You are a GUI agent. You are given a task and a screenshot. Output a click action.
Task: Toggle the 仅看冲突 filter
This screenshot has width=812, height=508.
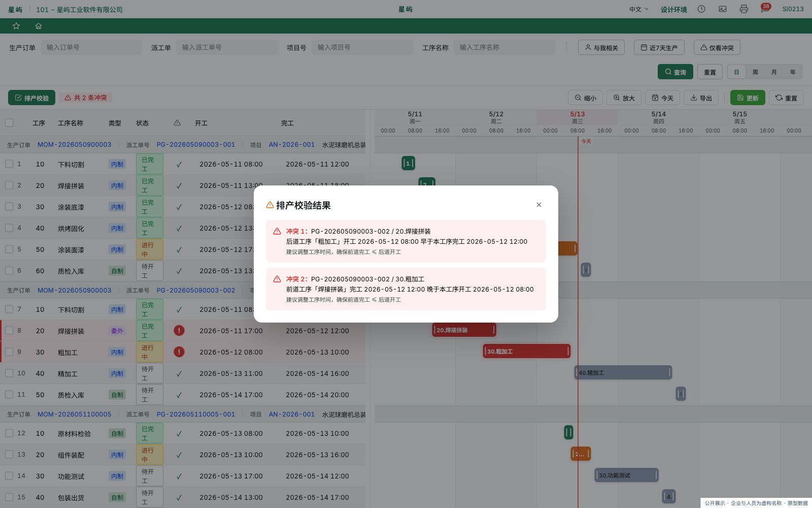click(x=717, y=47)
